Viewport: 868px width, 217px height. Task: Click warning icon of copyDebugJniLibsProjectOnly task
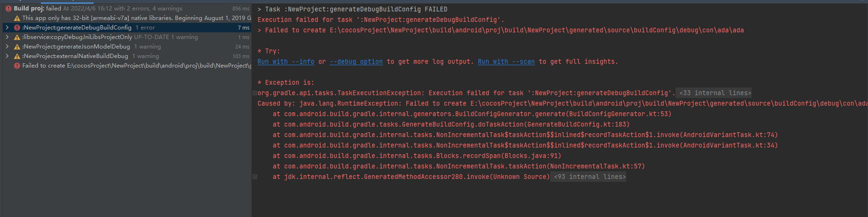tap(17, 37)
